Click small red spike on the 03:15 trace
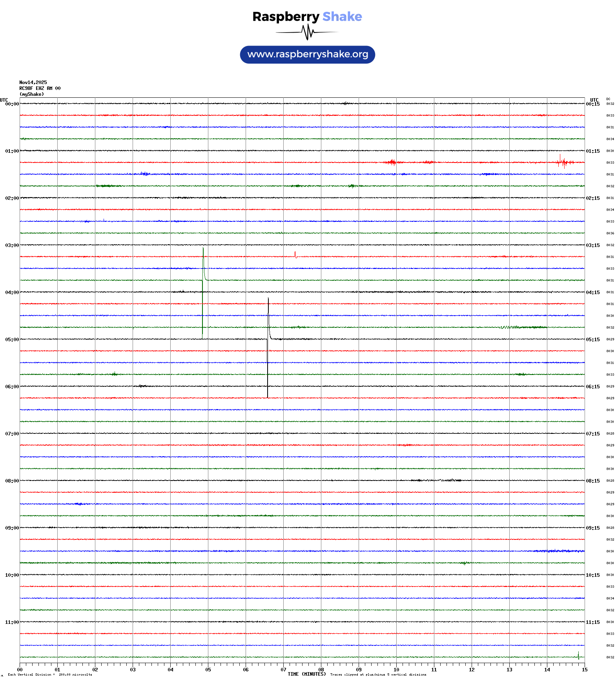This screenshot has height=680, width=616. tap(295, 254)
